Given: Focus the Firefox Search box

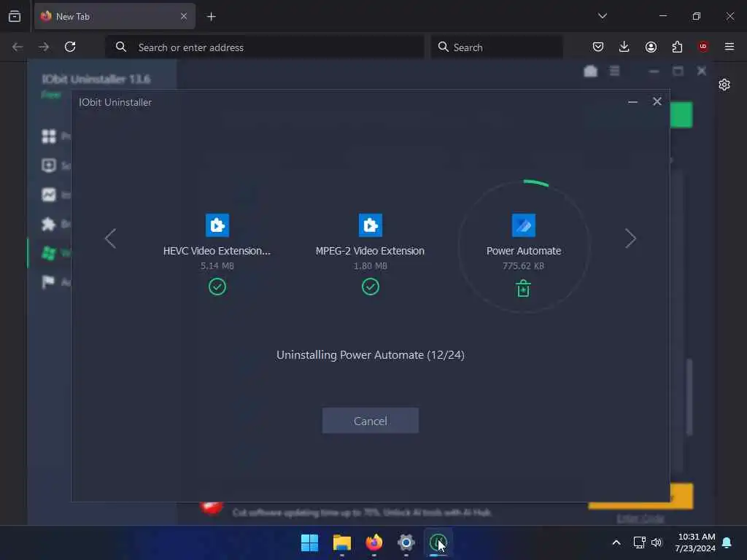Looking at the screenshot, I should click(x=496, y=47).
